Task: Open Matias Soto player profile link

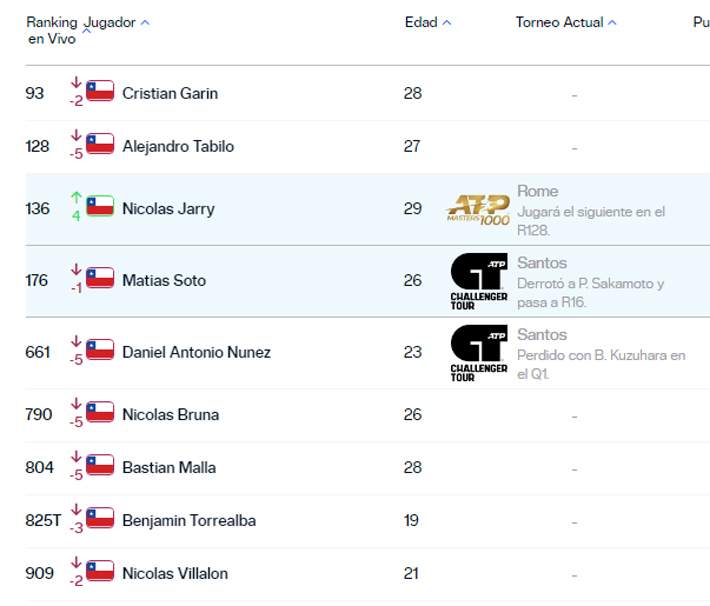Action: coord(164,281)
